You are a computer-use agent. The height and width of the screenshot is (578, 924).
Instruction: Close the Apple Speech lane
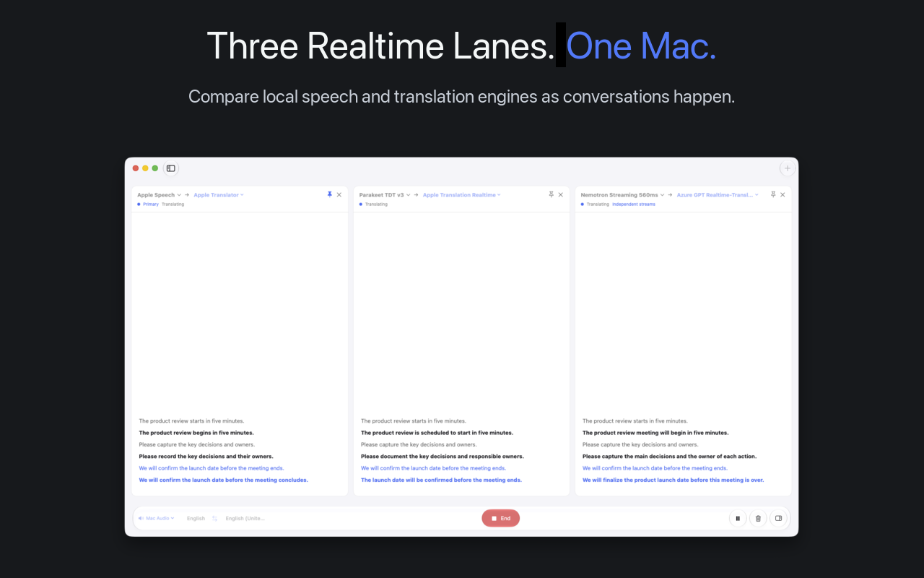coord(339,194)
